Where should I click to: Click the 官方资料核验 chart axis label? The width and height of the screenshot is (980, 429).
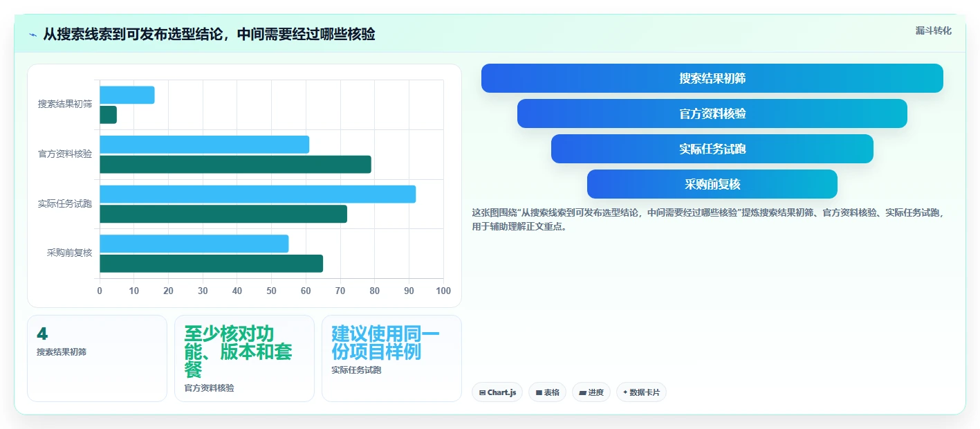[x=65, y=154]
